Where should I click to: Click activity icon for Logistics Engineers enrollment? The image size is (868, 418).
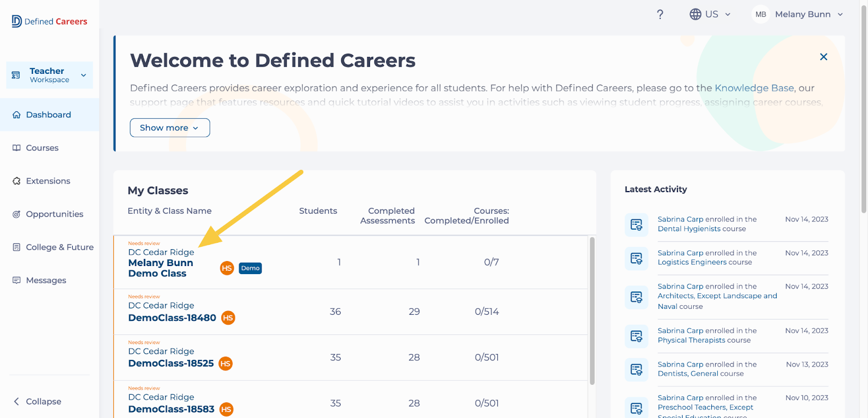coord(636,258)
